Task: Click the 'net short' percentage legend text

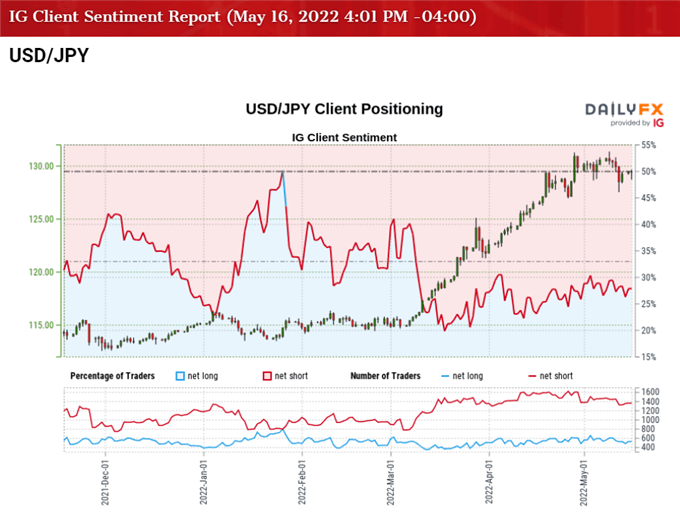Action: point(291,376)
